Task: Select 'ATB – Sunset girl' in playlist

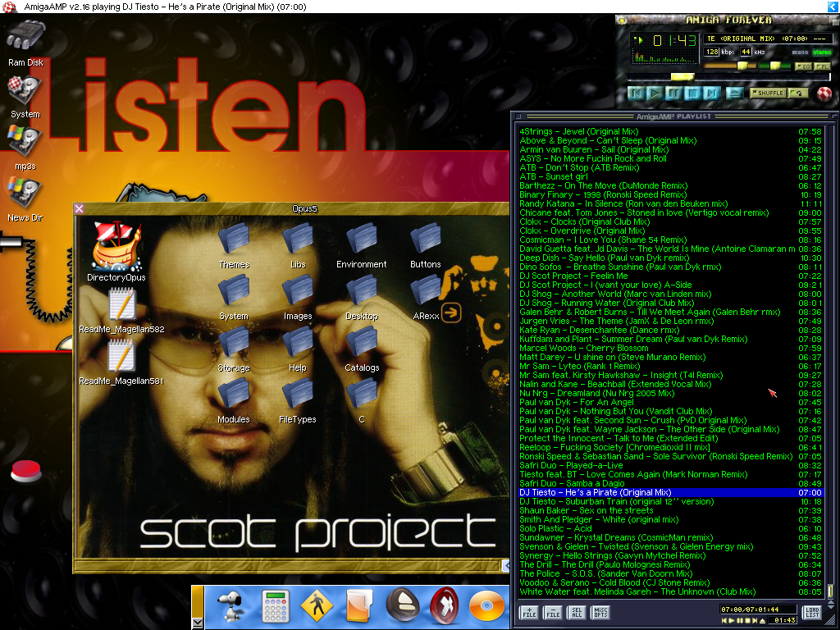Action: pyautogui.click(x=670, y=176)
